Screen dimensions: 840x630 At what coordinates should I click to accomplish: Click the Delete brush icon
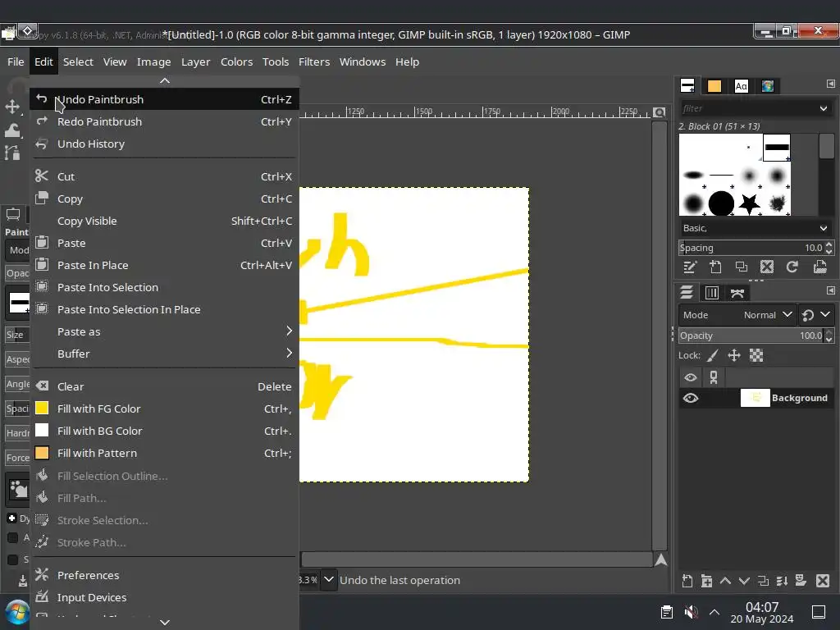pos(767,267)
